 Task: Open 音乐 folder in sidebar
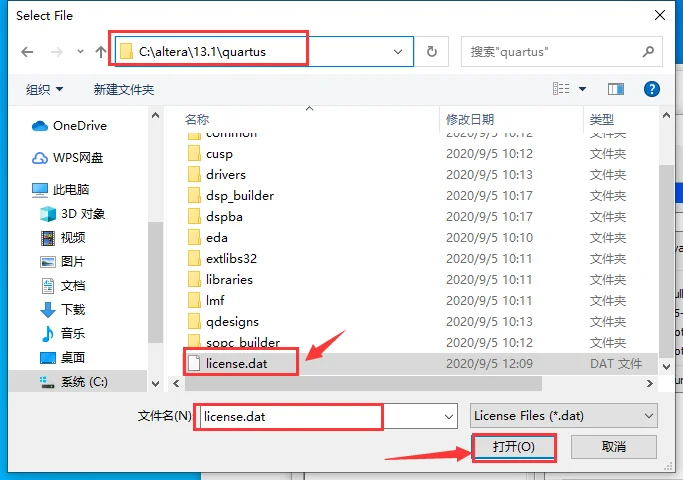click(x=63, y=334)
